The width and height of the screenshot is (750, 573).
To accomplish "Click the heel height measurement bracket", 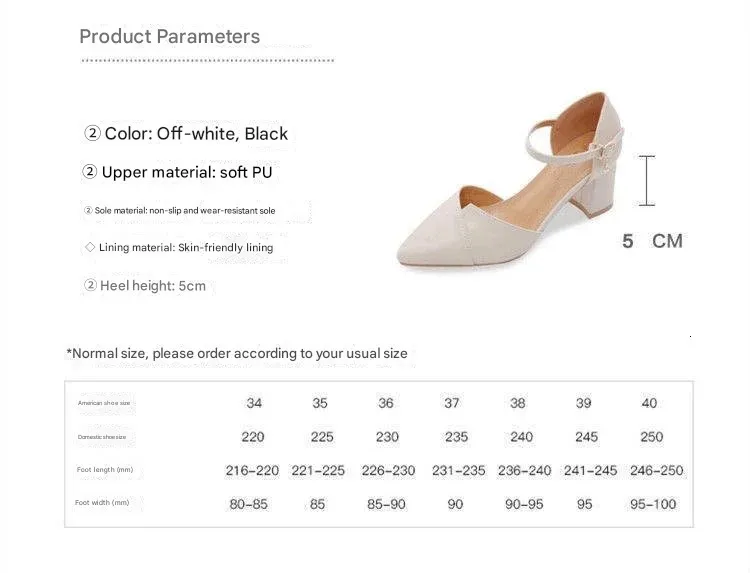I will (x=648, y=180).
